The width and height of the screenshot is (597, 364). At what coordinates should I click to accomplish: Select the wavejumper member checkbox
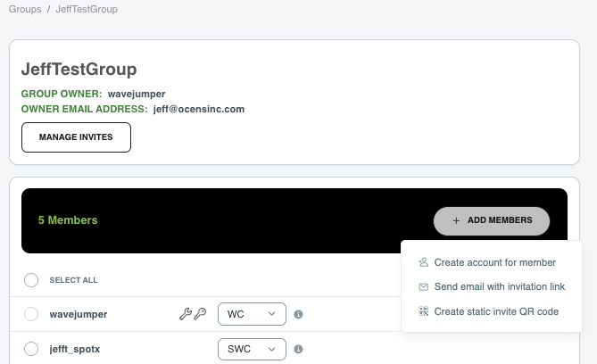31,314
